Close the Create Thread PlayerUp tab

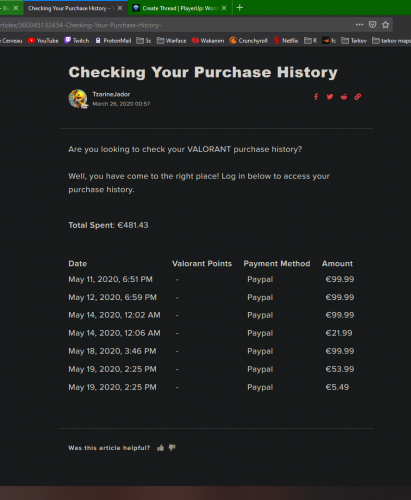click(224, 8)
